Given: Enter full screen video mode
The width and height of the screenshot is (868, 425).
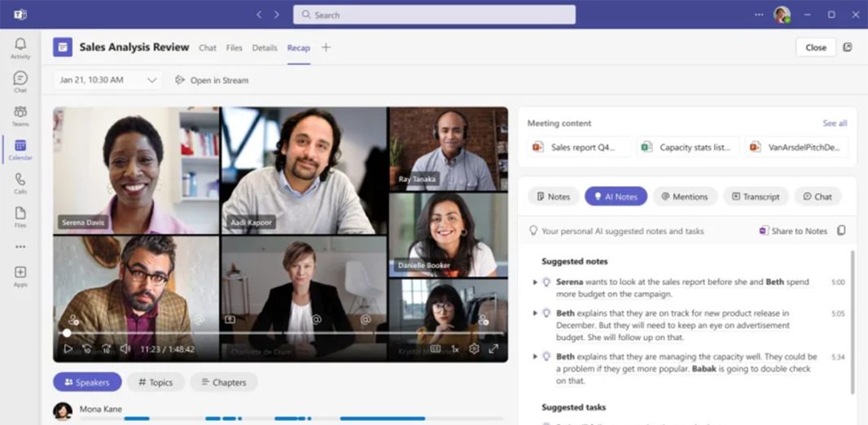Looking at the screenshot, I should tap(493, 349).
